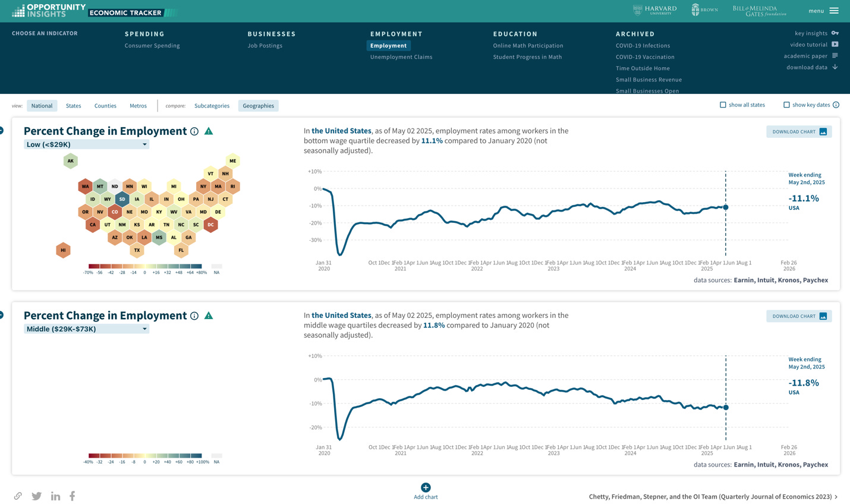
Task: Select the HI hexagon on map
Action: point(63,250)
